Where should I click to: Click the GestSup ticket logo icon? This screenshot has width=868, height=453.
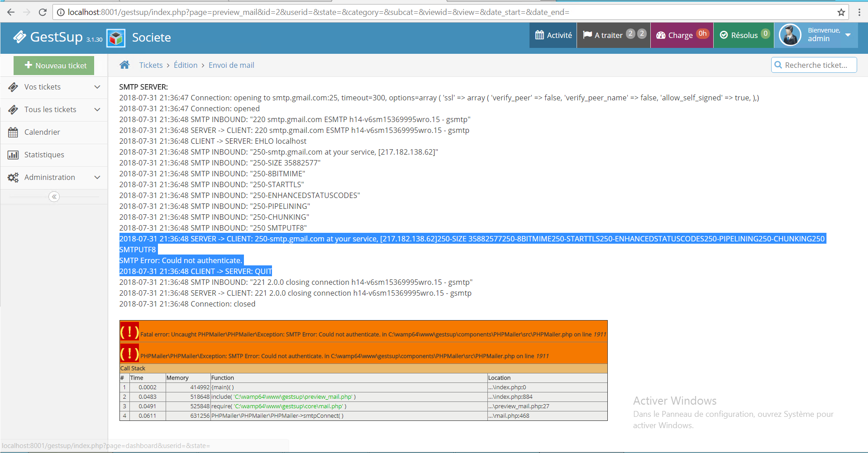pos(19,37)
